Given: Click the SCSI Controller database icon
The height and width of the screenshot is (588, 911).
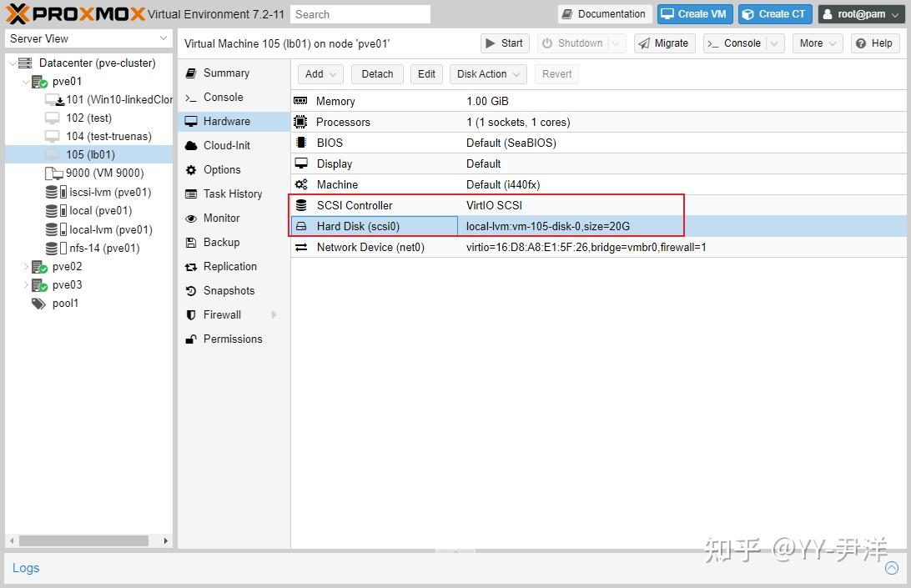Looking at the screenshot, I should 301,205.
